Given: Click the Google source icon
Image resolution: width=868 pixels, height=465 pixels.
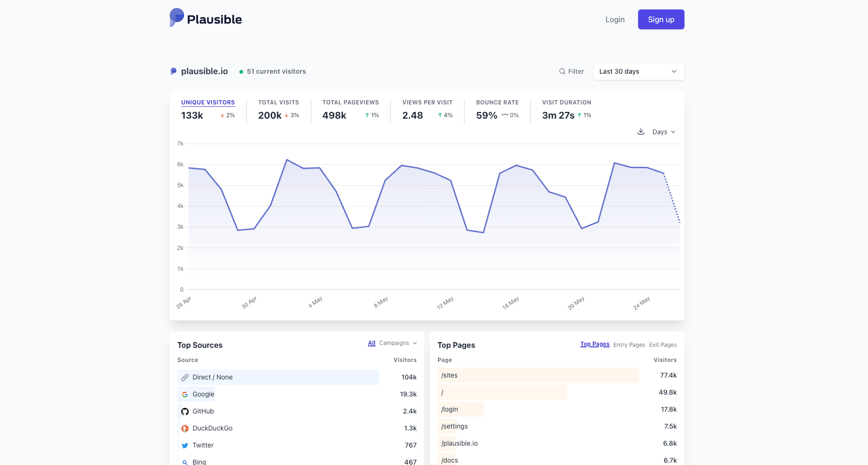Looking at the screenshot, I should pos(185,394).
